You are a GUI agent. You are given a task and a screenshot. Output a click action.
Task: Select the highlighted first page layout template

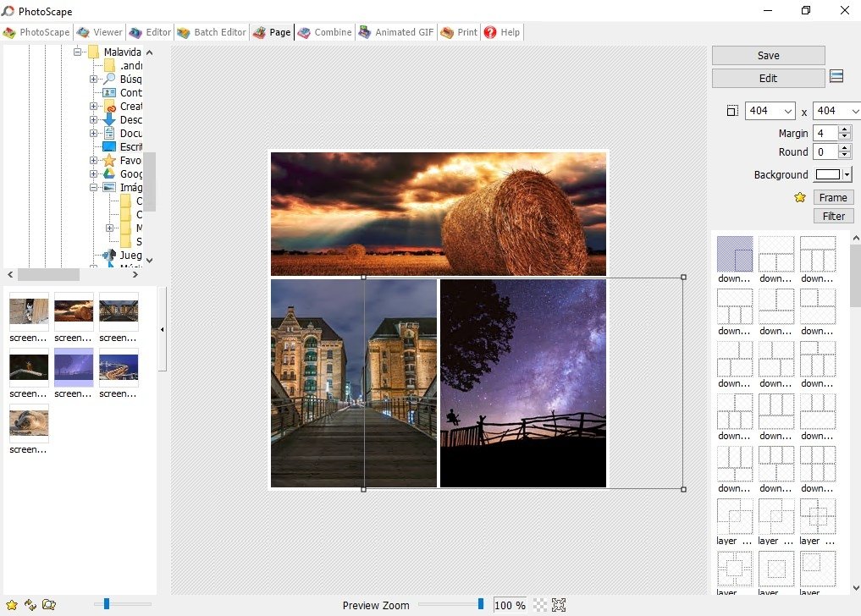click(x=735, y=254)
